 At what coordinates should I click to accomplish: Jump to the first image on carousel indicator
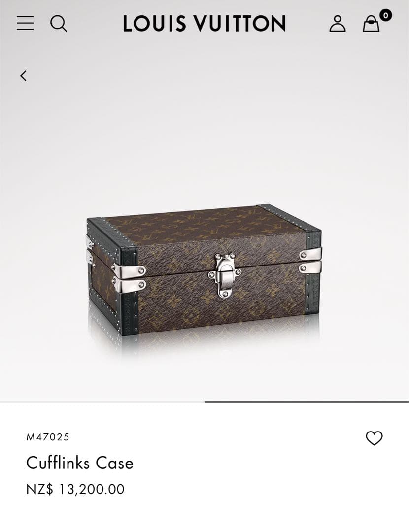(x=102, y=402)
